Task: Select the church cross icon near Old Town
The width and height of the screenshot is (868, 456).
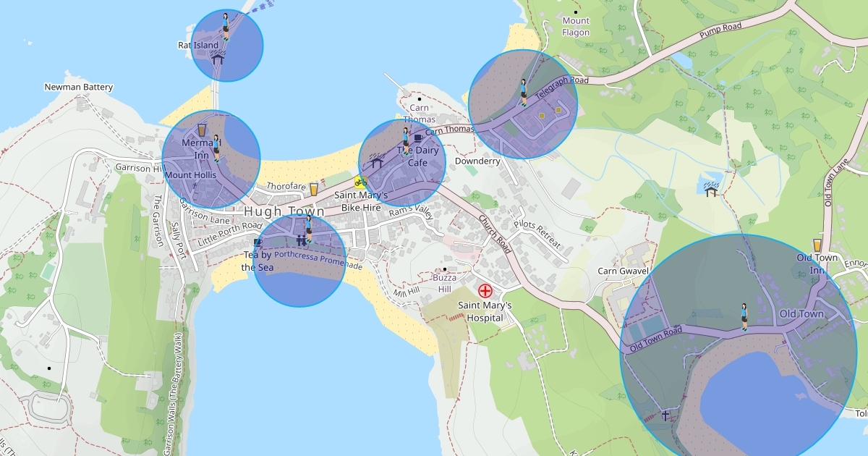Action: coord(665,415)
